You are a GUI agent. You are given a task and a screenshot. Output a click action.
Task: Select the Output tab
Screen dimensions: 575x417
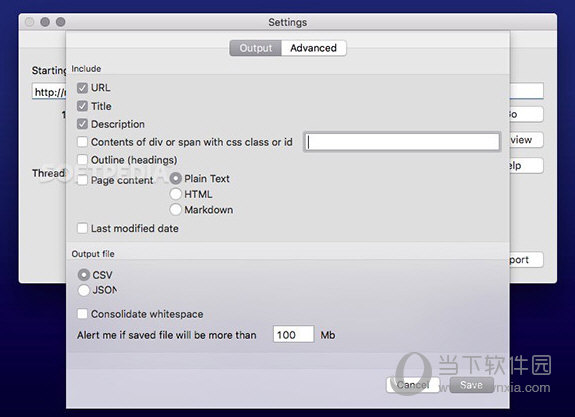tap(256, 48)
